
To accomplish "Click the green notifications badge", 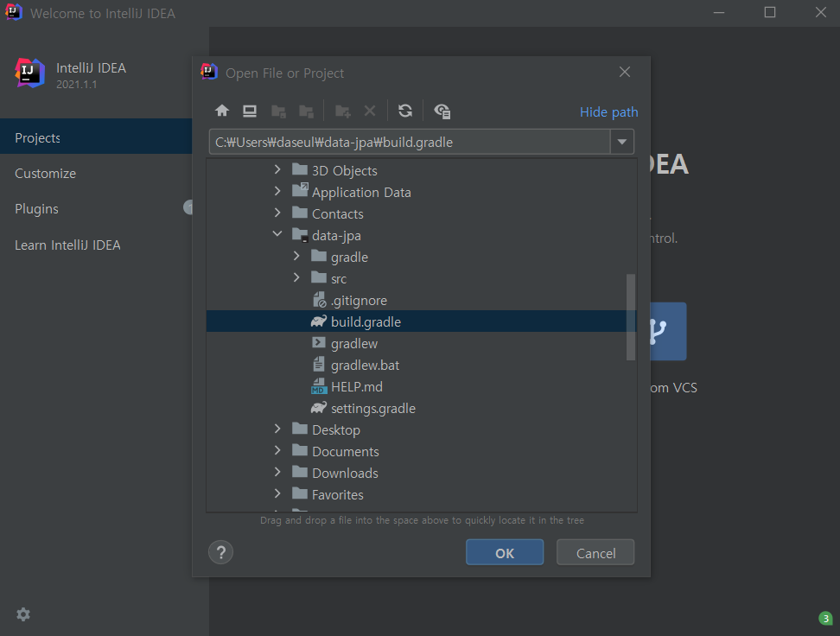I will [x=825, y=619].
